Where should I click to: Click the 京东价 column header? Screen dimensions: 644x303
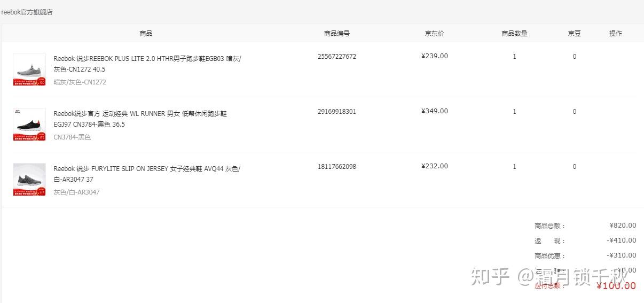click(x=434, y=33)
